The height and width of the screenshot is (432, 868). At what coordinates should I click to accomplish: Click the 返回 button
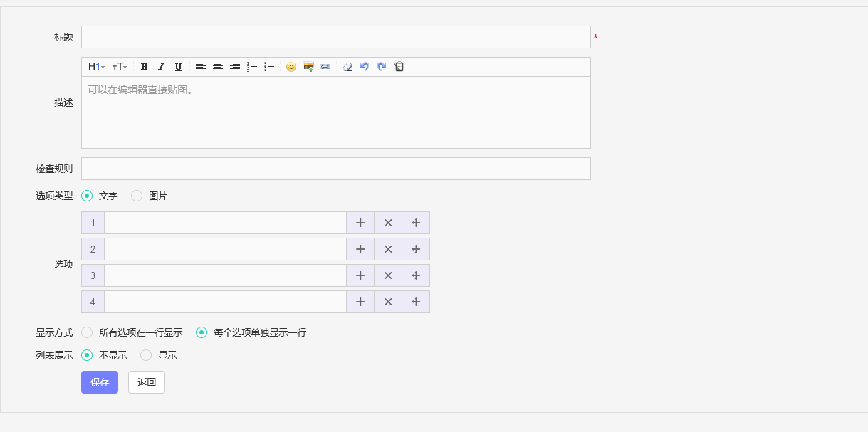[147, 382]
